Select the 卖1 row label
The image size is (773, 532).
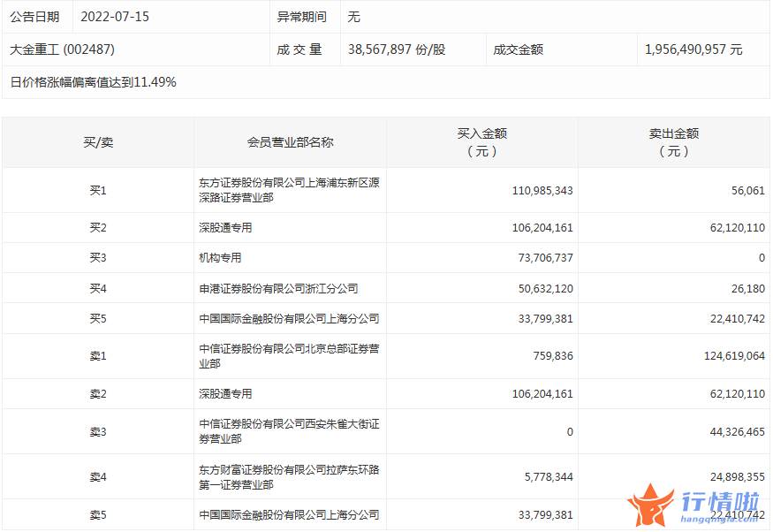(x=98, y=355)
